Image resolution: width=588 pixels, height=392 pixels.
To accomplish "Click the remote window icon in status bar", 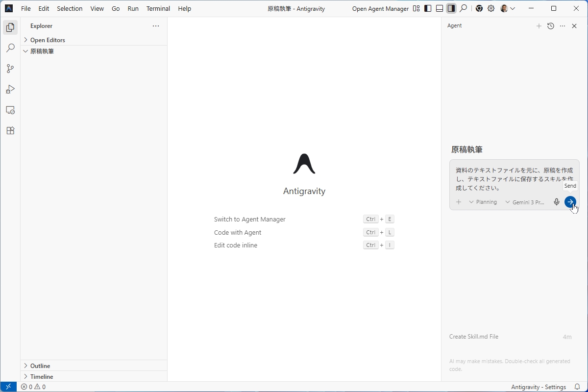I will (x=8, y=387).
